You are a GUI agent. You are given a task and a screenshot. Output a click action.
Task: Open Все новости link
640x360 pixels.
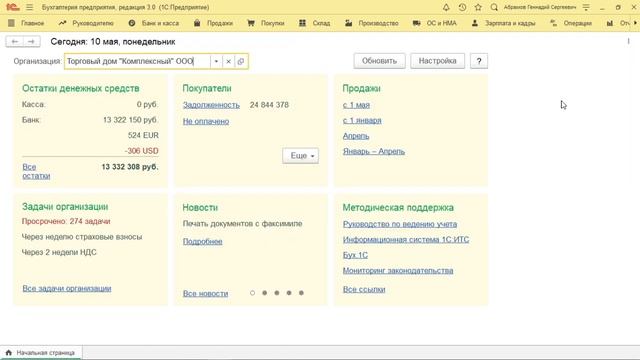pos(205,293)
